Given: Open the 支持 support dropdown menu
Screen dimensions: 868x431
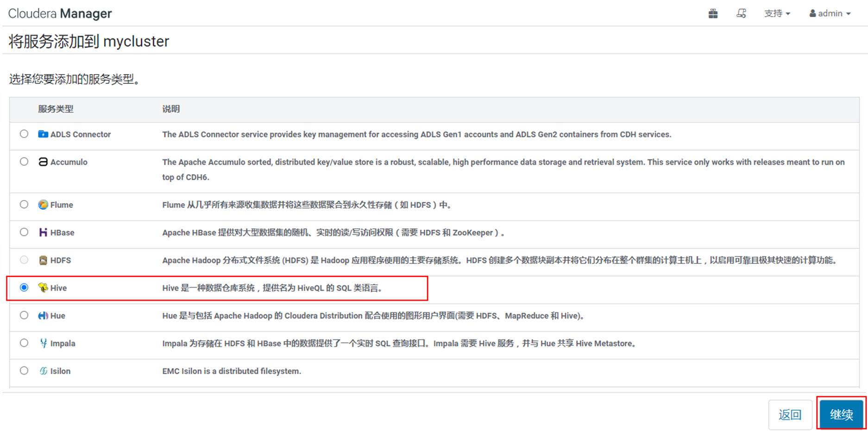Looking at the screenshot, I should tap(777, 13).
